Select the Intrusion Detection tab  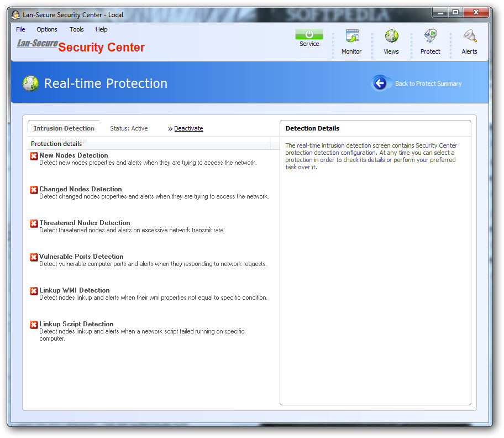(x=64, y=128)
